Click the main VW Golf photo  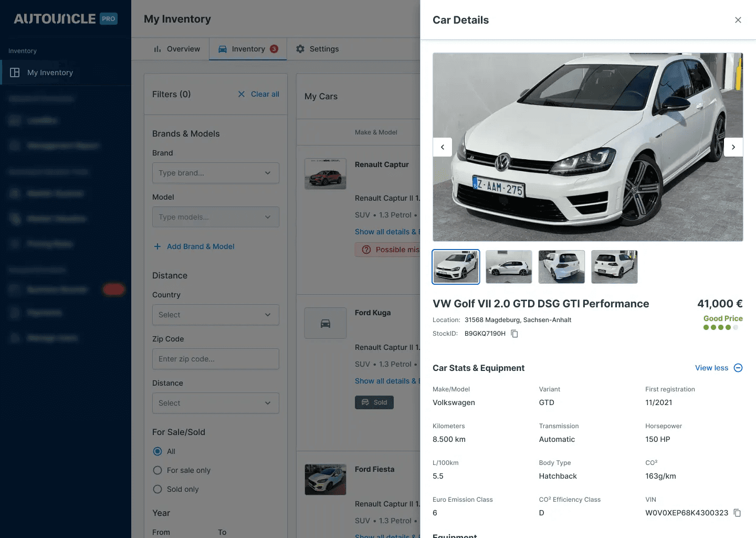(x=587, y=147)
